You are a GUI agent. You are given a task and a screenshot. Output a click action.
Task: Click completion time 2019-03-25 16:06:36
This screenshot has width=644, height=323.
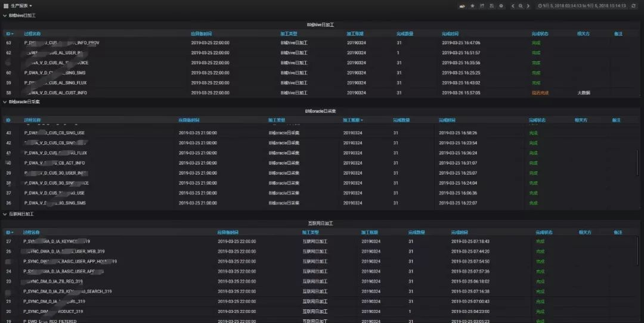pos(458,193)
